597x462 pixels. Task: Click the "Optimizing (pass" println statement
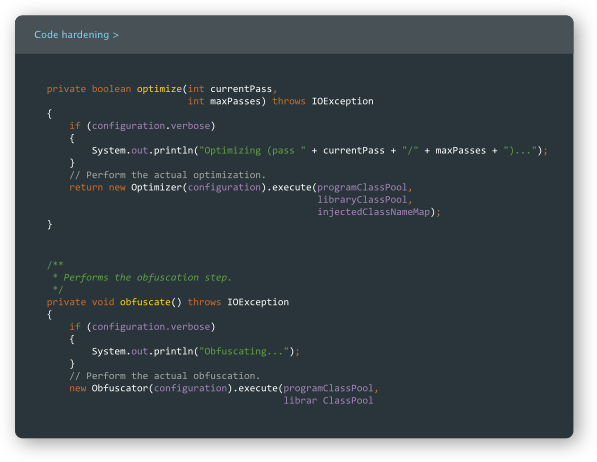point(319,150)
